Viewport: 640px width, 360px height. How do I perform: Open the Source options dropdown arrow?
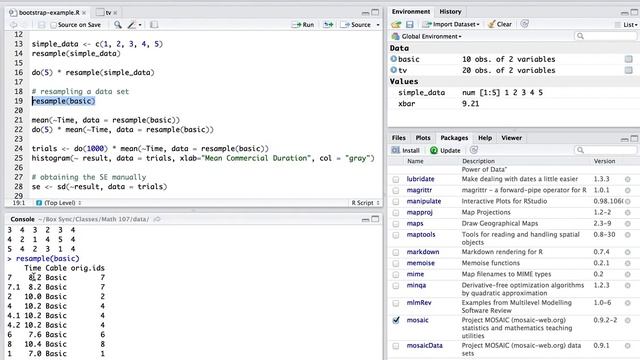click(378, 25)
